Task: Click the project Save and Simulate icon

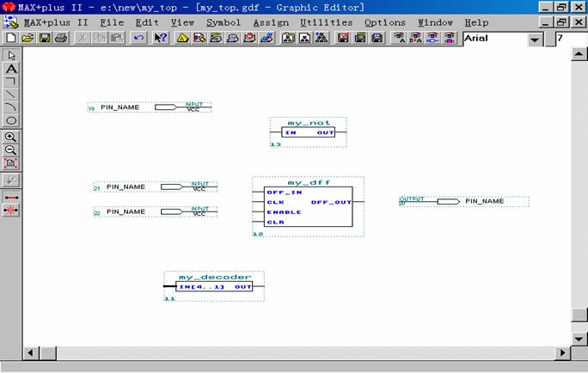Action: click(377, 38)
